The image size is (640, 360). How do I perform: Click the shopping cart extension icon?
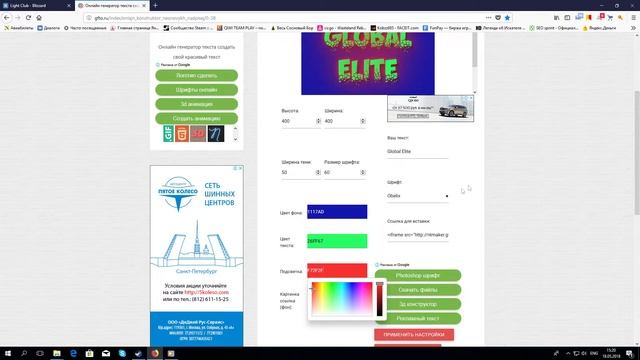(610, 18)
